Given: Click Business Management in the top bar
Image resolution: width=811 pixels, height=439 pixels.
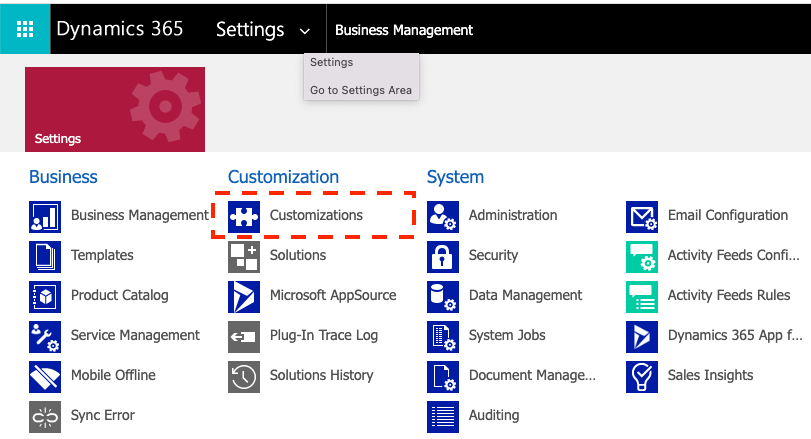Looking at the screenshot, I should point(404,30).
